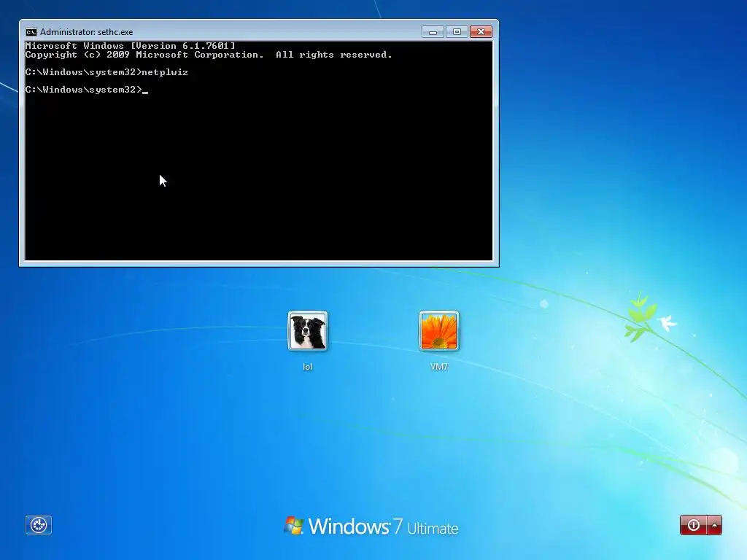The image size is (747, 560).
Task: Click the Copyright 2009 Microsoft line
Action: tap(209, 55)
